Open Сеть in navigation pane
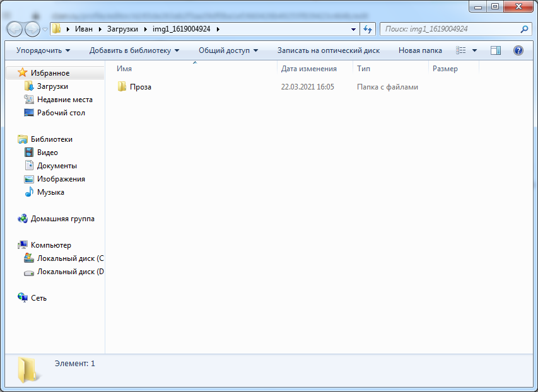The image size is (538, 392). pyautogui.click(x=38, y=298)
